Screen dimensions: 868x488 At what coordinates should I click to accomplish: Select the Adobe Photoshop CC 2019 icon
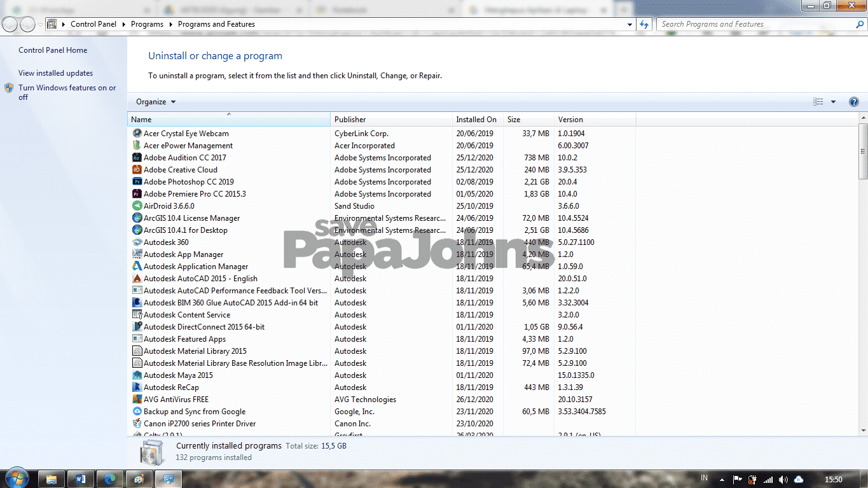pyautogui.click(x=137, y=182)
